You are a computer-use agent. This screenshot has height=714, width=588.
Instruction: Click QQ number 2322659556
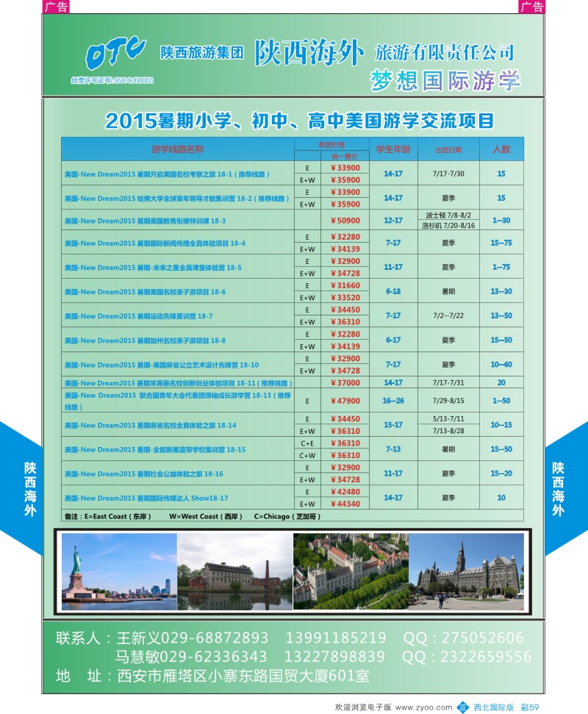click(x=486, y=657)
